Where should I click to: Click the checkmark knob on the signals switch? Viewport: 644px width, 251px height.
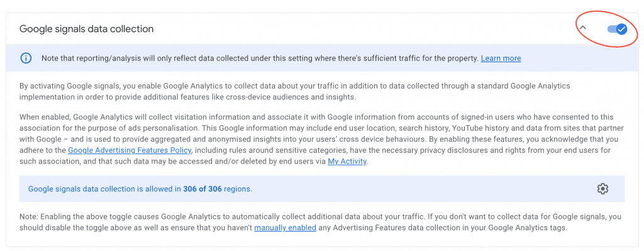pos(622,29)
